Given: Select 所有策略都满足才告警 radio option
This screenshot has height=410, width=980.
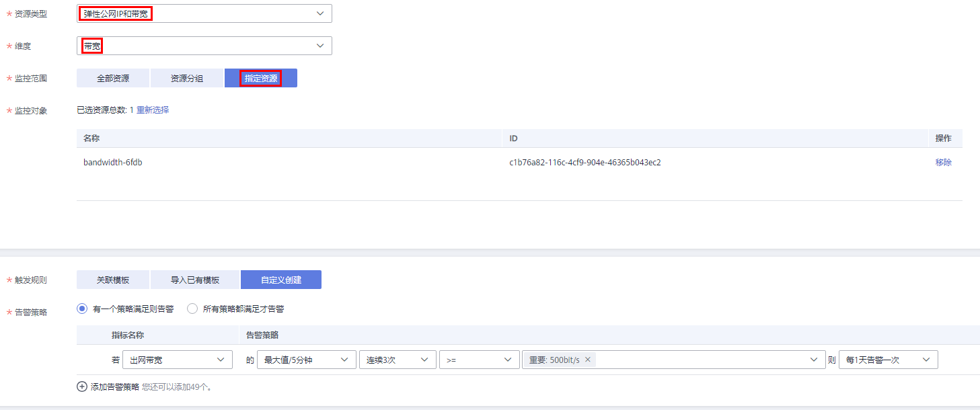Looking at the screenshot, I should click(x=192, y=309).
